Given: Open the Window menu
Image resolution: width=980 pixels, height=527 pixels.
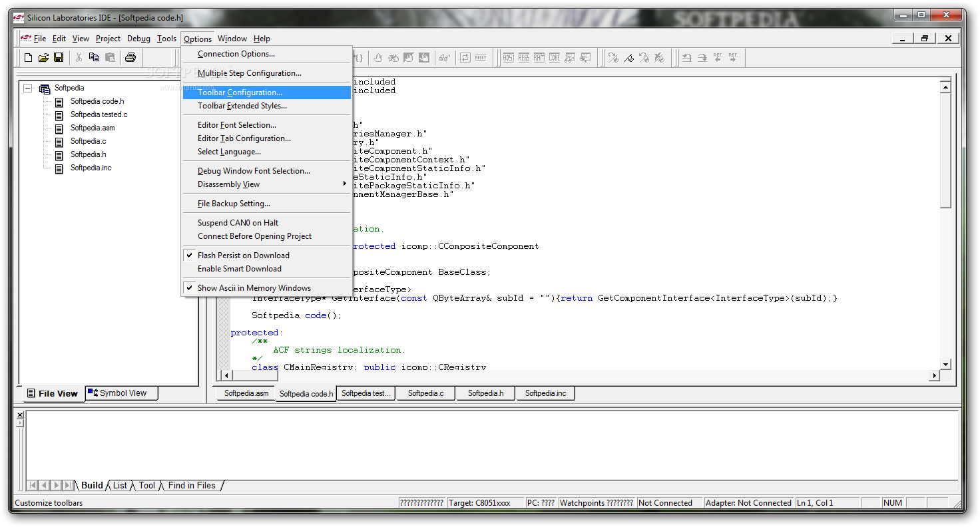Looking at the screenshot, I should click(232, 39).
